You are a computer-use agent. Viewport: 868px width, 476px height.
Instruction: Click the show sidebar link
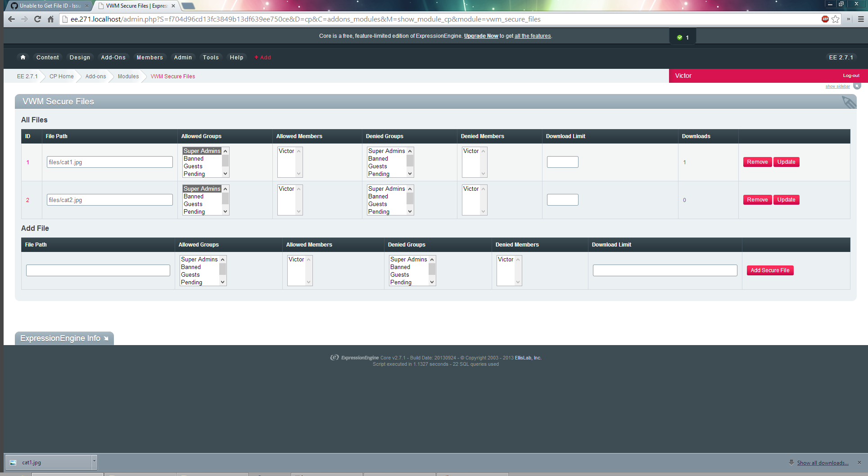(837, 86)
